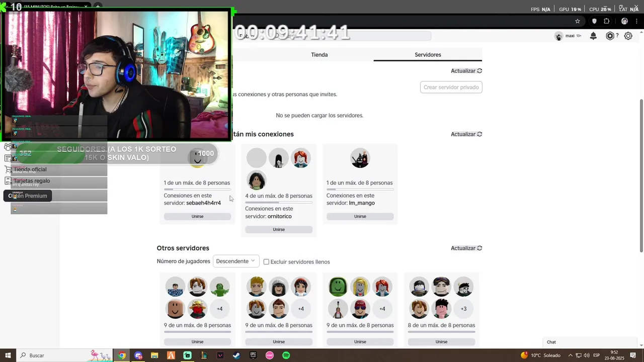The width and height of the screenshot is (644, 362).
Task: Click the green dinosaur player avatar
Action: pyautogui.click(x=219, y=287)
